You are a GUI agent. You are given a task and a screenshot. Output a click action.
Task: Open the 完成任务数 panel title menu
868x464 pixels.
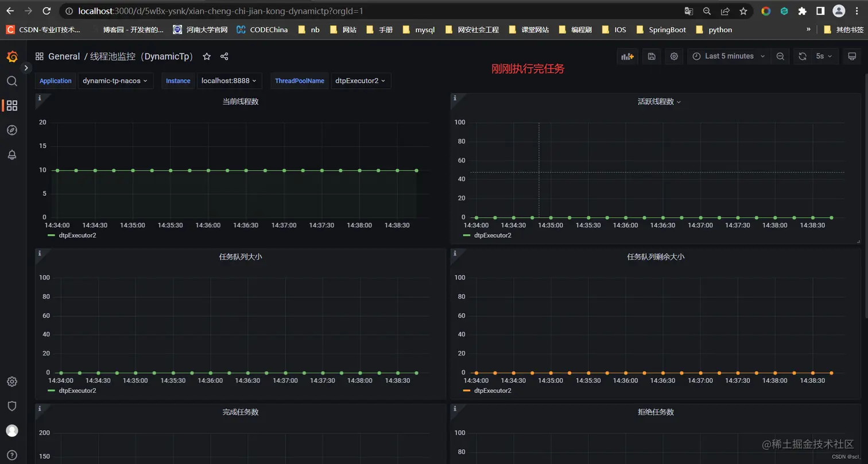click(241, 412)
